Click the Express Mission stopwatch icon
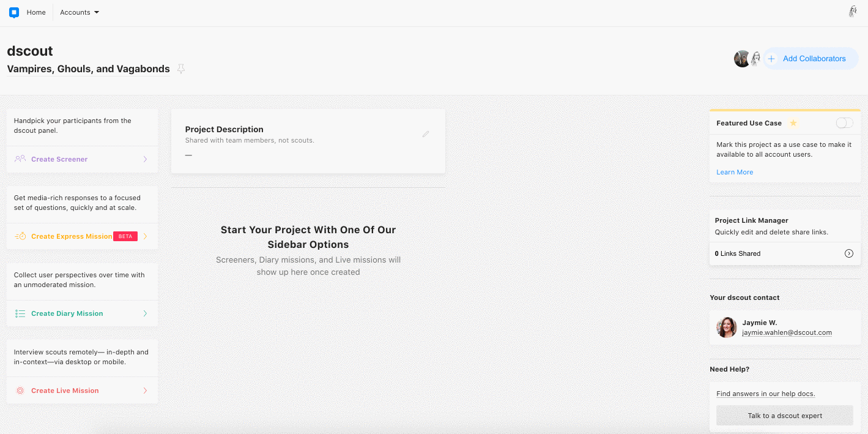This screenshot has width=868, height=434. [20, 236]
